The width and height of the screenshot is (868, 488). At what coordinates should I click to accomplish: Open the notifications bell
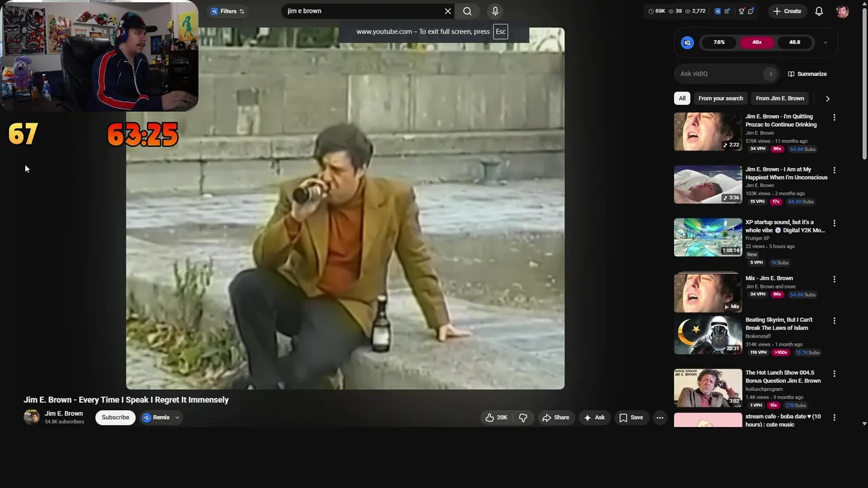[818, 11]
